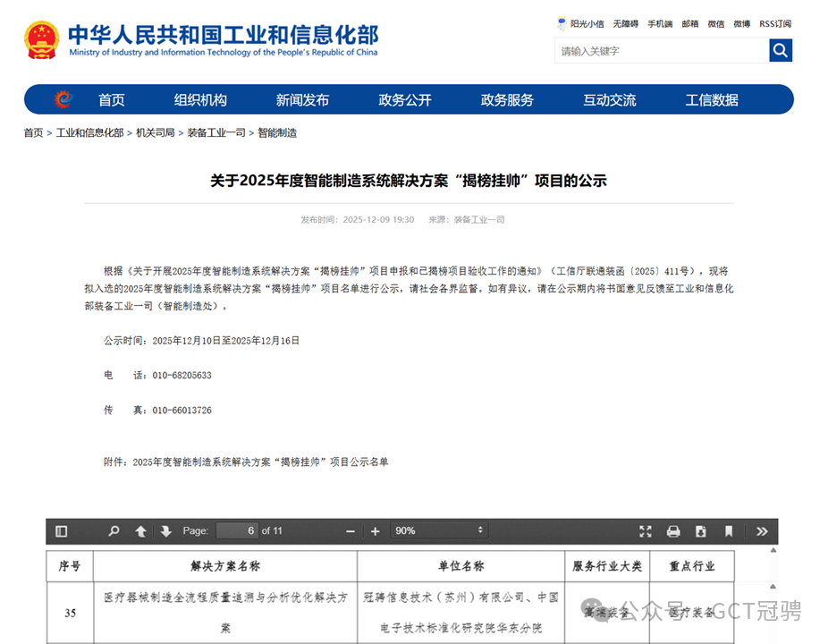
Task: Click 微博 link in top bar
Action: (x=742, y=24)
